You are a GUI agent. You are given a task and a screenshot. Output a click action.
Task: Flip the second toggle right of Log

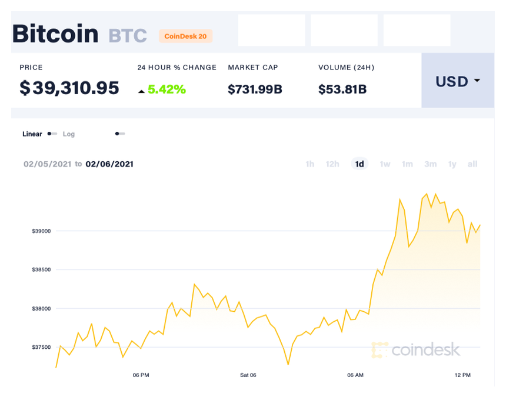[119, 134]
